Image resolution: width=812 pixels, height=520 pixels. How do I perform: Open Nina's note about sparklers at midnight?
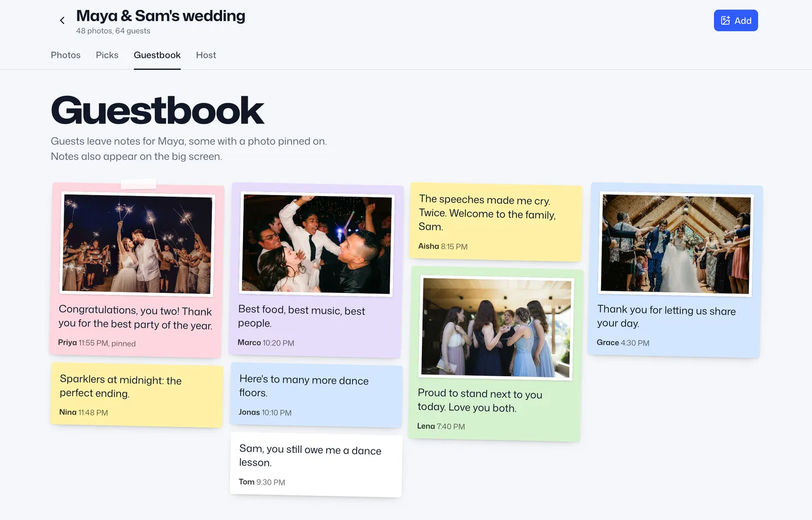[x=136, y=394]
